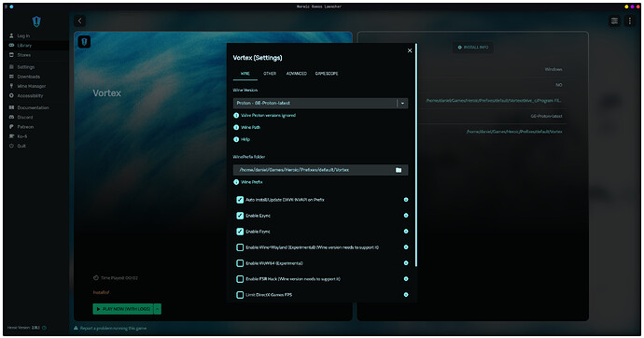Open global Settings in the sidebar

click(x=21, y=67)
